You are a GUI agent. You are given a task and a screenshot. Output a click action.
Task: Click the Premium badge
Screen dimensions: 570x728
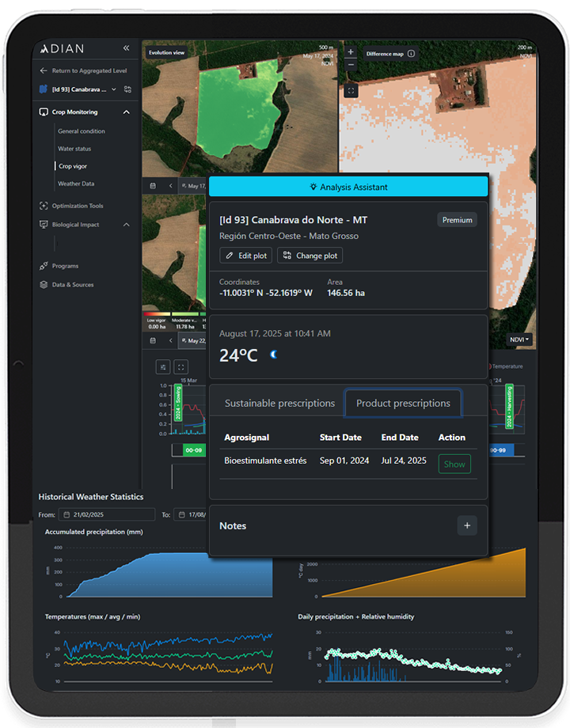[457, 220]
